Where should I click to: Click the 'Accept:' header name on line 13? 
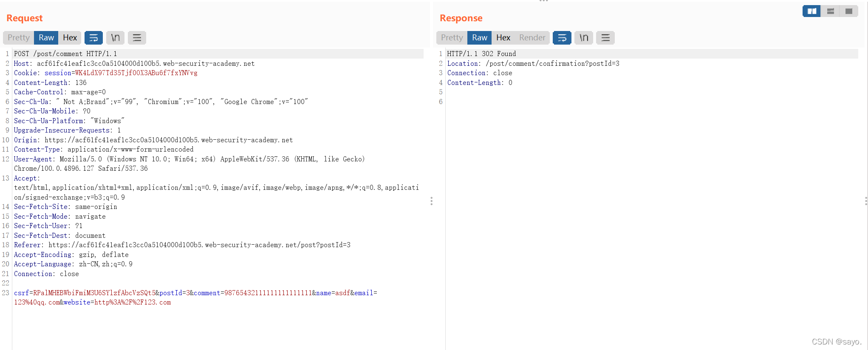tap(27, 178)
